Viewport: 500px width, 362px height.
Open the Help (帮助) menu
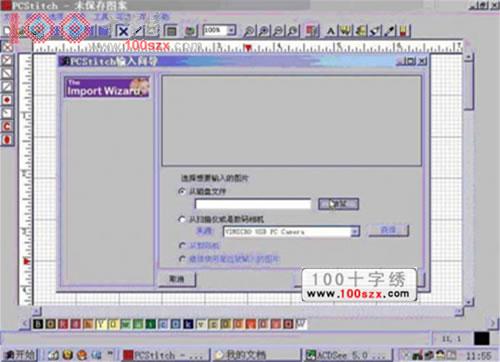click(x=162, y=17)
